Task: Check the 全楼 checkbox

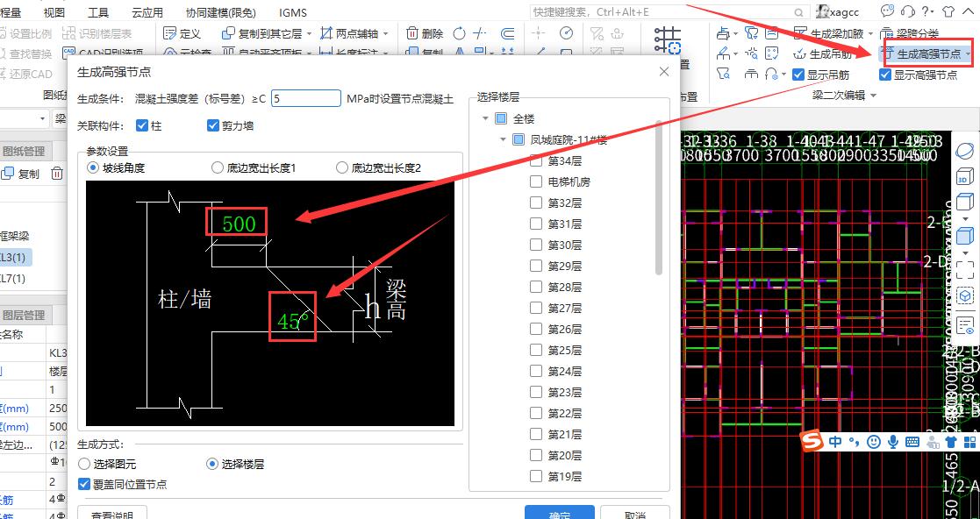Action: click(x=501, y=118)
